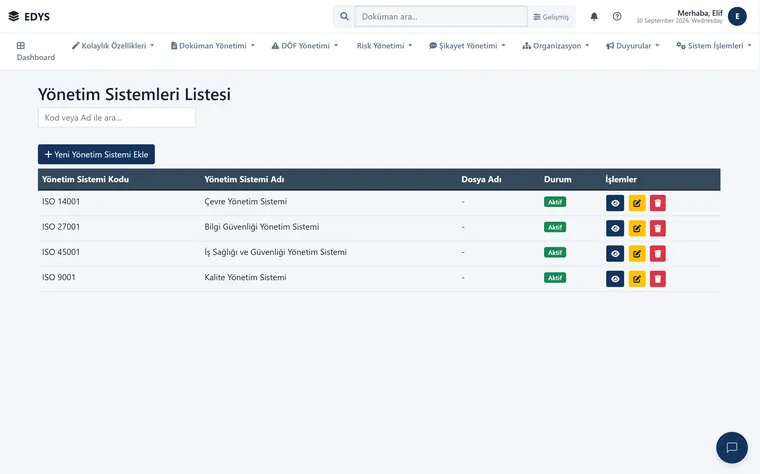Viewport: 760px width, 474px height.
Task: Edit the ISO 45001 row
Action: click(x=637, y=253)
